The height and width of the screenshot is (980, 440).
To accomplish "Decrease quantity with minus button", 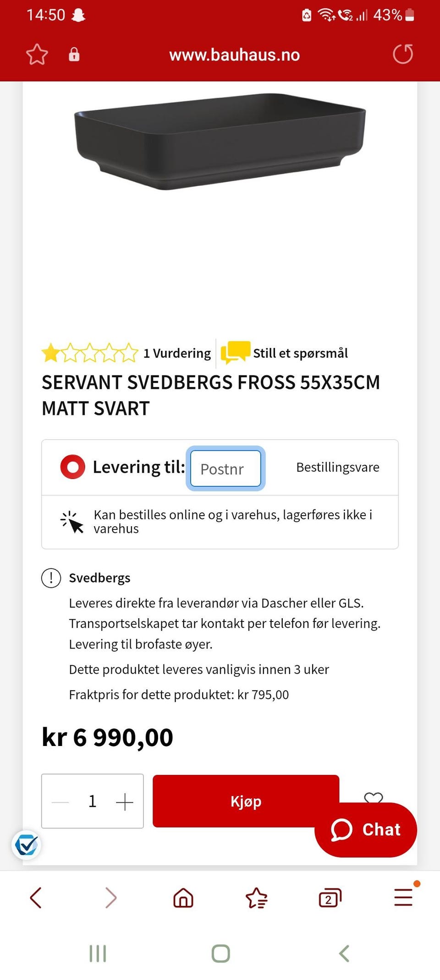I will pos(60,802).
